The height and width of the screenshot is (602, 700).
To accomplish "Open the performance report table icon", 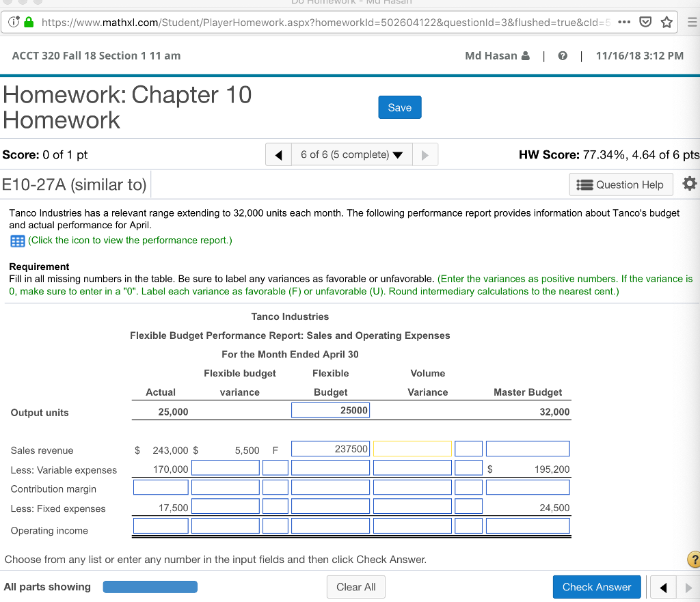I will coord(17,241).
